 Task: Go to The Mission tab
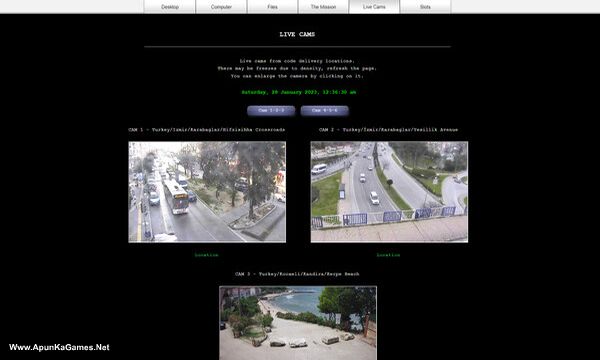323,7
